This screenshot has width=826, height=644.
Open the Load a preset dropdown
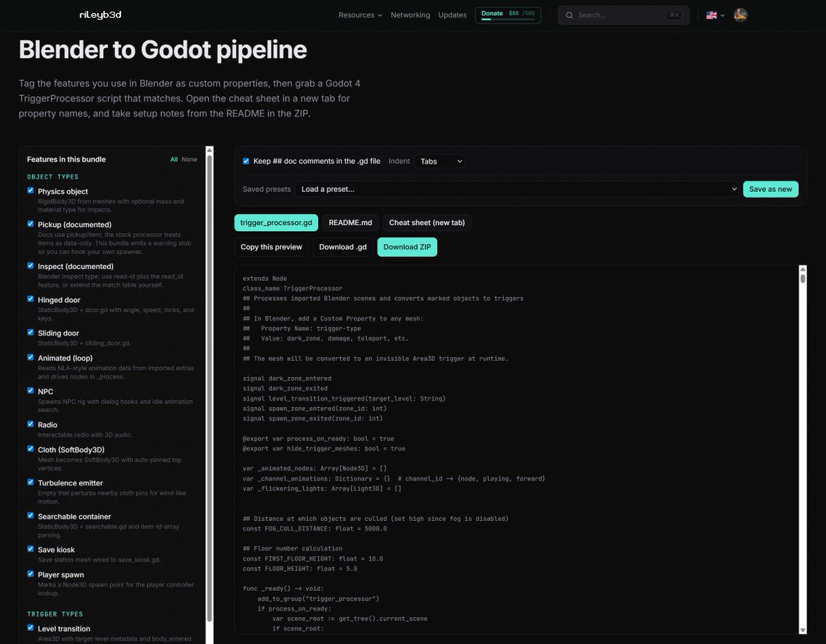[517, 189]
